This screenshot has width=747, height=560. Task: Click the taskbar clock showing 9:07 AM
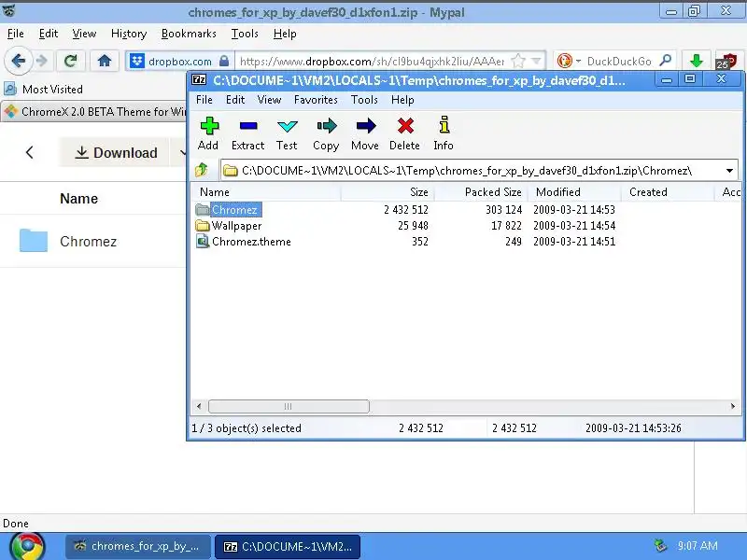pos(698,546)
